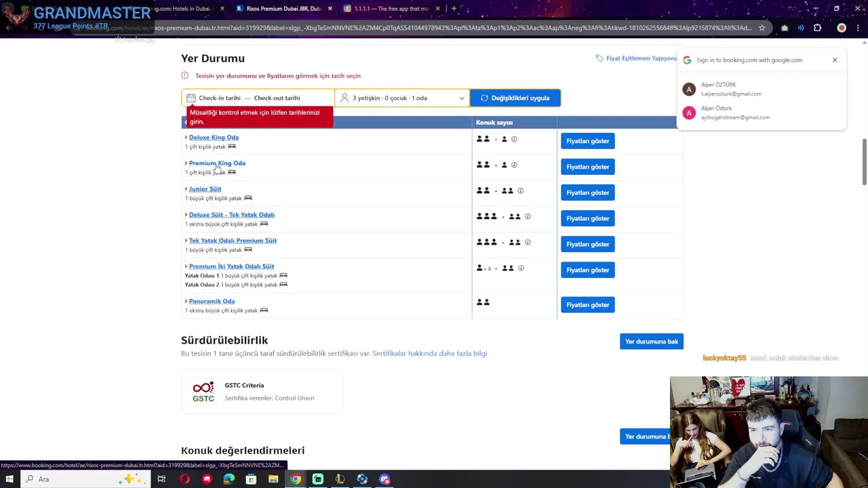
Task: Open the Panoramik Oda link
Action: click(212, 302)
